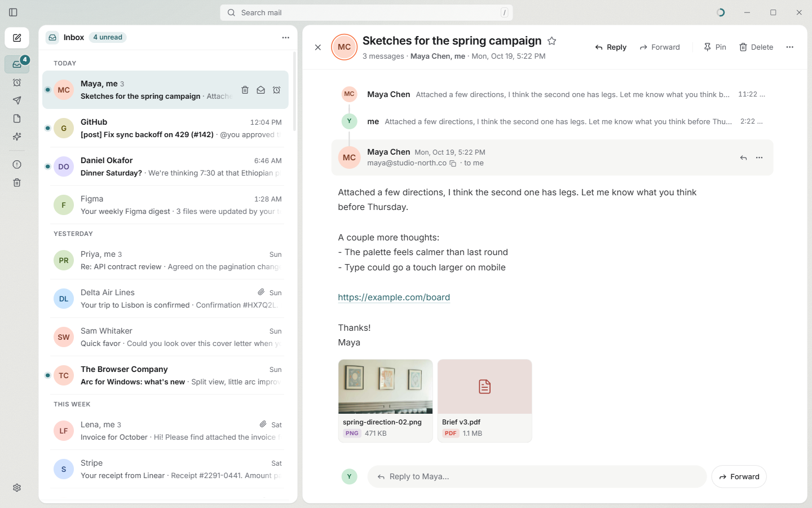The width and height of the screenshot is (812, 508).
Task: Open spring-direction-02.png attachment
Action: 386,401
